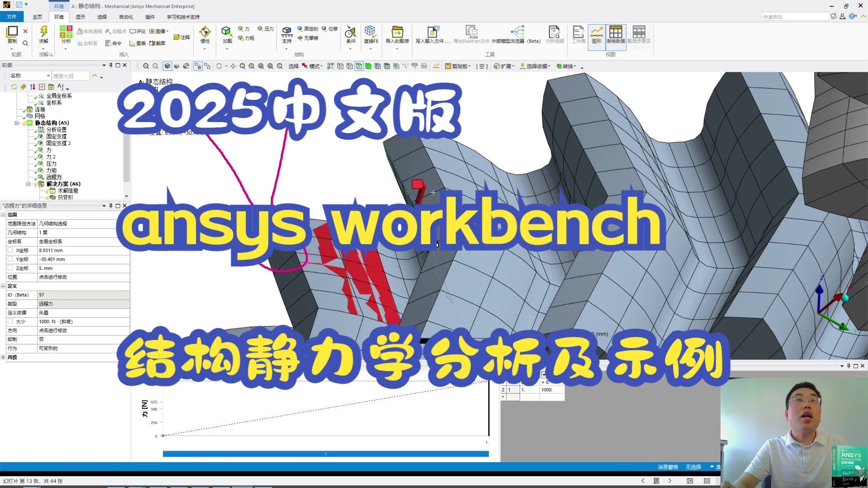Enable the 大小 magnitude checkbox showing 1000 N
This screenshot has height=488, width=868.
10,321
